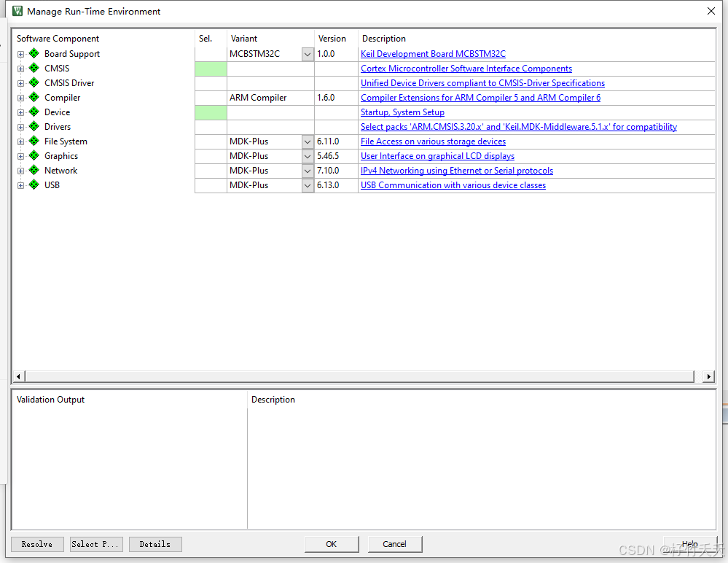Screen dimensions: 728x563
Task: Click the Cancel button
Action: coord(395,544)
